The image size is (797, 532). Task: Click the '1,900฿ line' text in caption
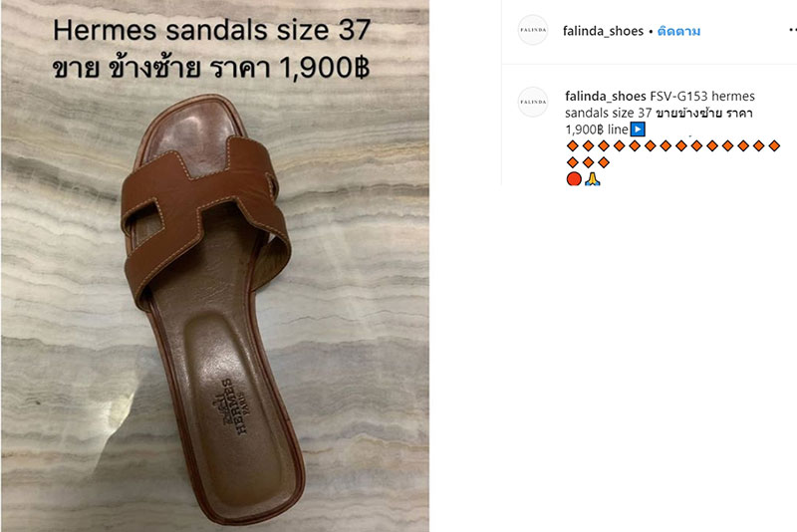(597, 130)
